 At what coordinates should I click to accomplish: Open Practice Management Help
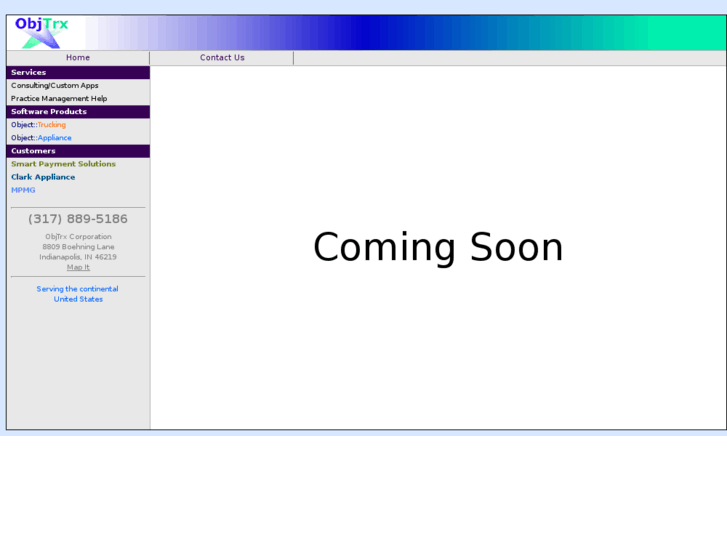pyautogui.click(x=59, y=98)
